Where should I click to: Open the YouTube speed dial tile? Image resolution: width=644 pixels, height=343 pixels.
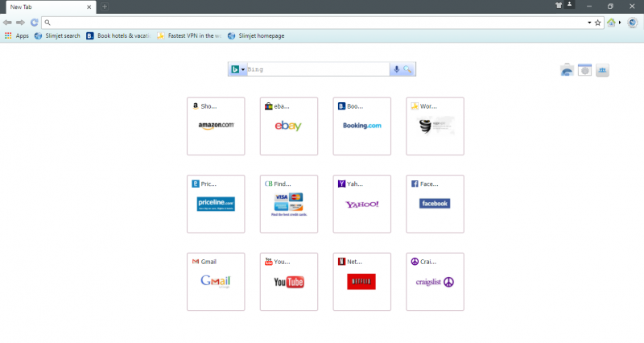[289, 281]
